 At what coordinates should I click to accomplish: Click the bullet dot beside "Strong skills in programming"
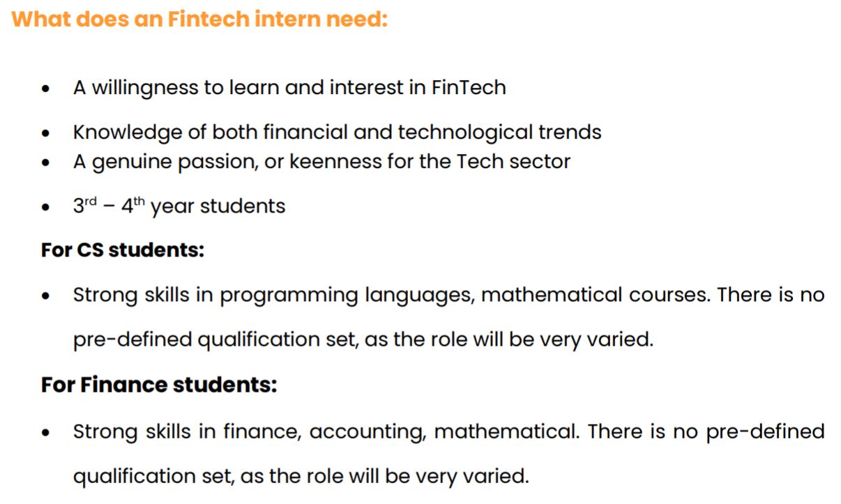point(46,296)
